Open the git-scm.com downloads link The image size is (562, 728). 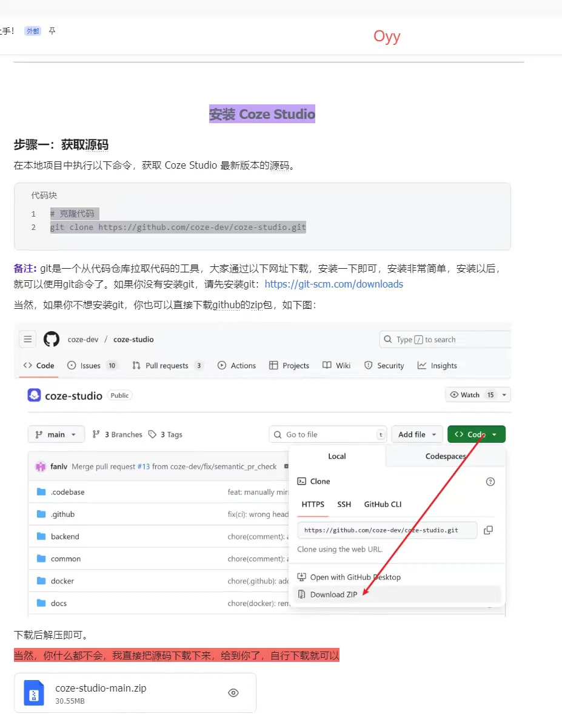(334, 284)
